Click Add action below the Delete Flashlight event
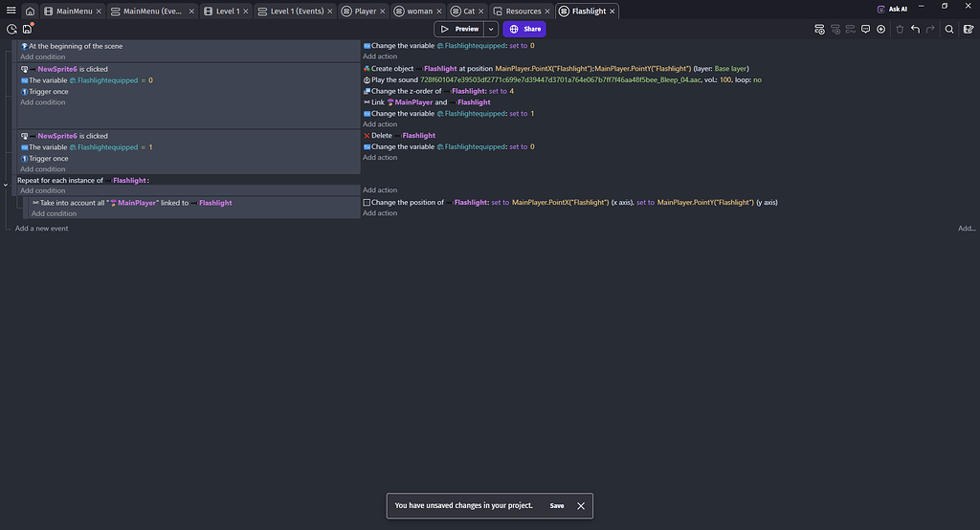The width and height of the screenshot is (980, 530). coord(380,158)
